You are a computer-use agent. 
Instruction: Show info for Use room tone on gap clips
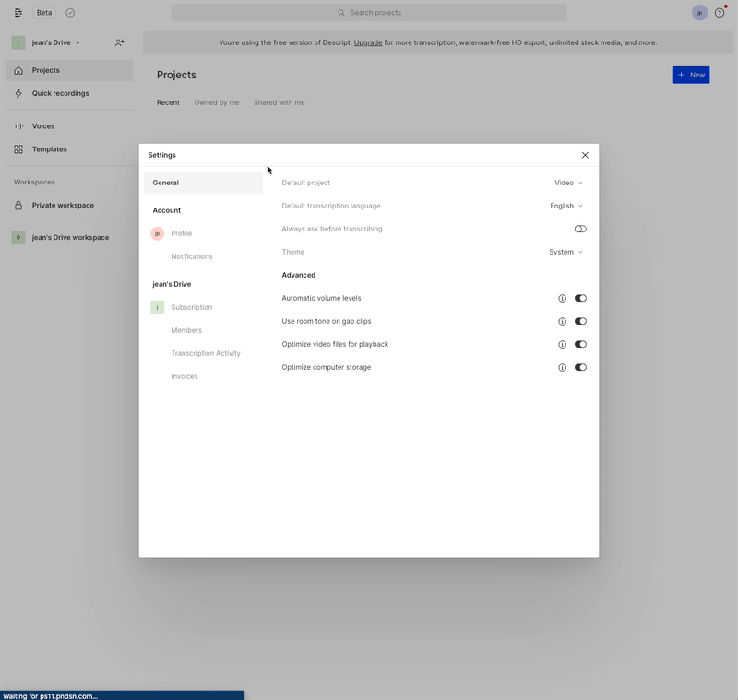click(562, 321)
